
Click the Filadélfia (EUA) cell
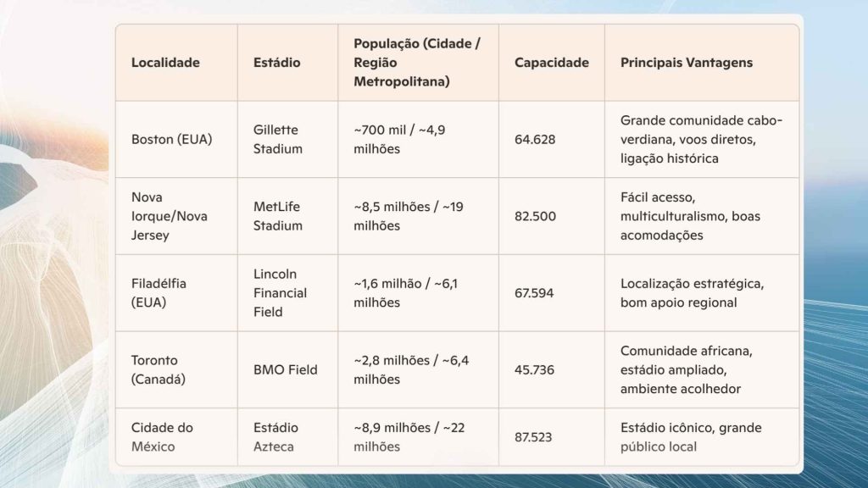tap(159, 292)
